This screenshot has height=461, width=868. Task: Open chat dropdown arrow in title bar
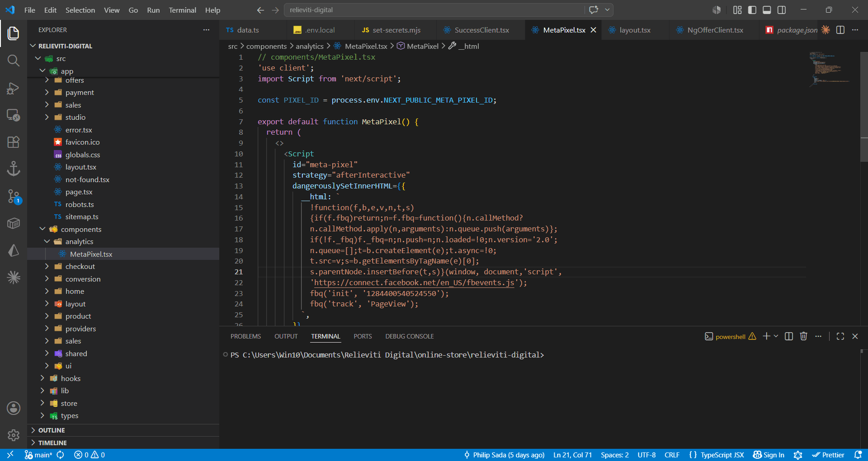pyautogui.click(x=607, y=10)
